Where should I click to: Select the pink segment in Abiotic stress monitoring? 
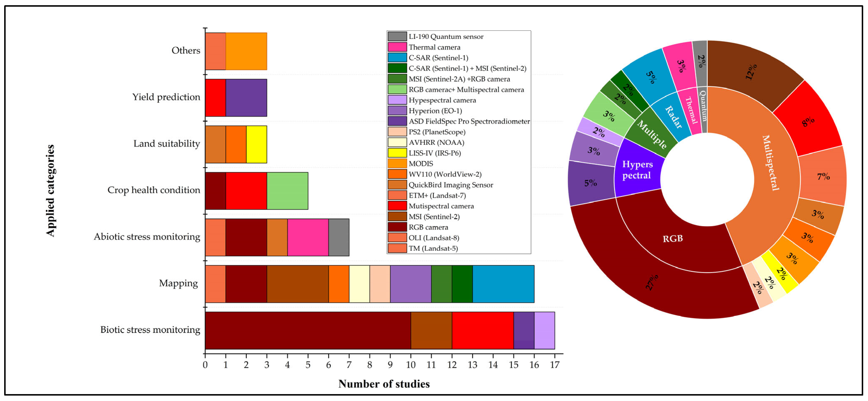[x=308, y=237]
